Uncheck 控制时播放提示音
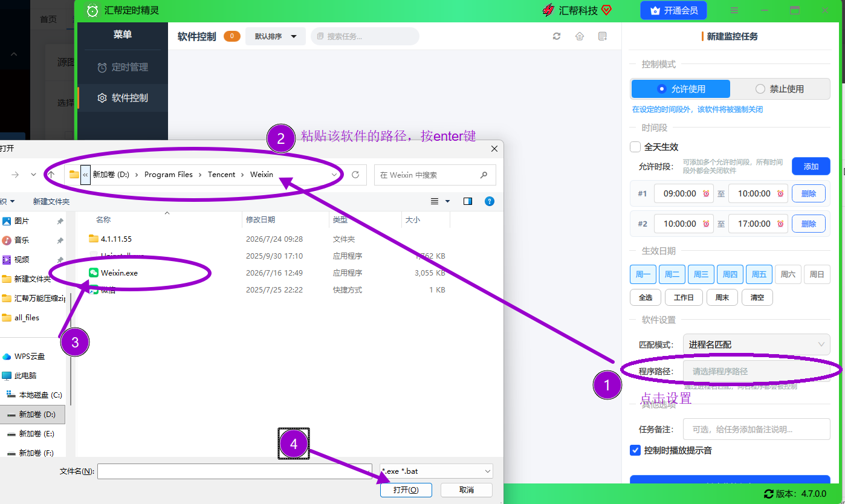The image size is (845, 504). pyautogui.click(x=635, y=450)
